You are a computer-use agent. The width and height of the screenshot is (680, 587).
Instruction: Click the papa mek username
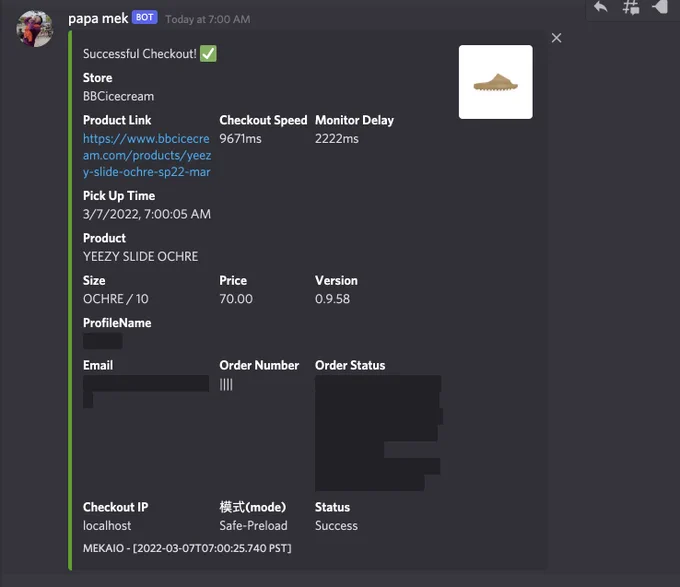(98, 19)
